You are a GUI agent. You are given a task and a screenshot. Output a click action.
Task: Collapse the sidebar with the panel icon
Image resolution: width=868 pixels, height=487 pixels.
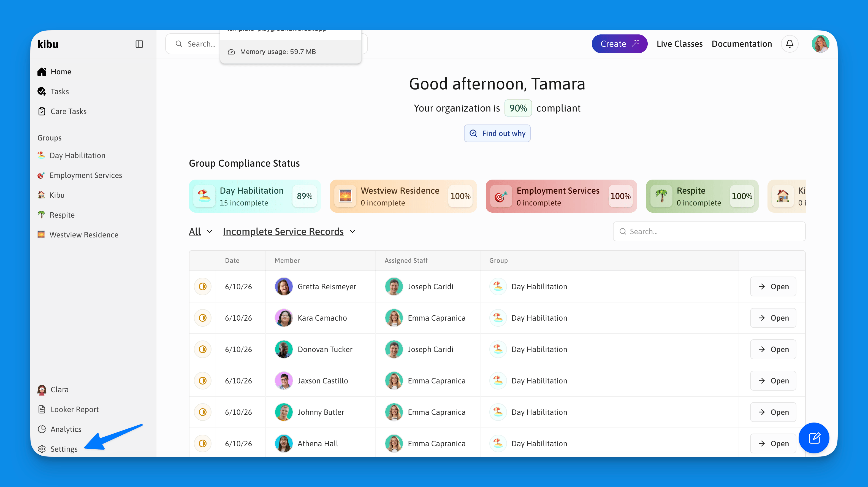139,44
